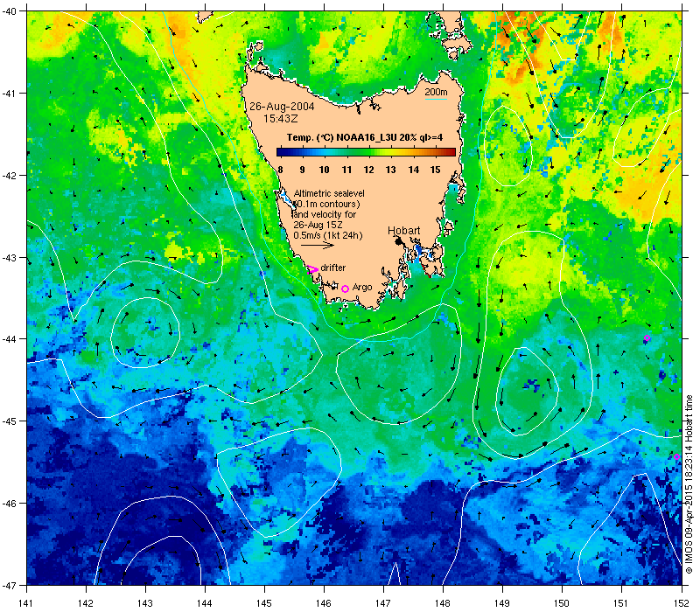The image size is (700, 612).
Task: Click the 'Altimetric sealevel' caption text
Action: click(x=329, y=193)
